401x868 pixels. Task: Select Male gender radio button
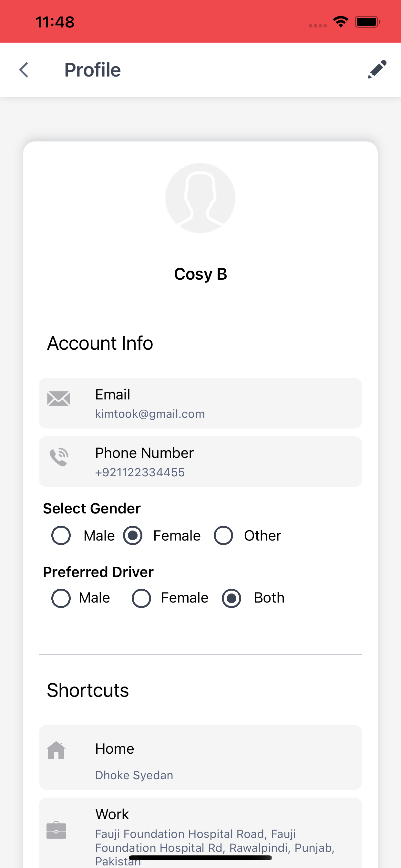pyautogui.click(x=61, y=535)
